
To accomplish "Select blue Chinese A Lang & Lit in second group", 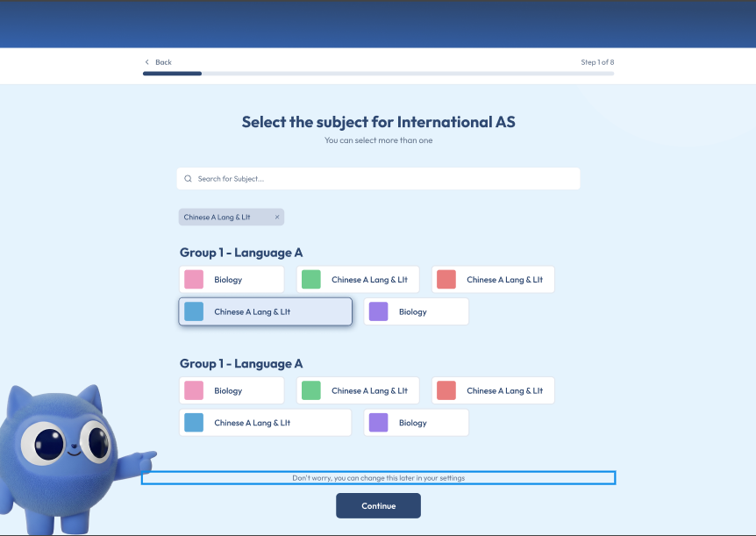I will (x=265, y=423).
